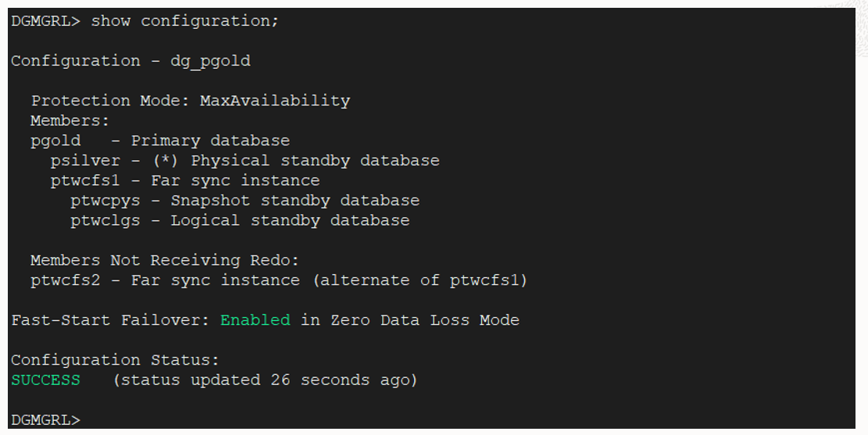Click the MaxAvailability protection mode text
This screenshot has width=868, height=435.
275,102
